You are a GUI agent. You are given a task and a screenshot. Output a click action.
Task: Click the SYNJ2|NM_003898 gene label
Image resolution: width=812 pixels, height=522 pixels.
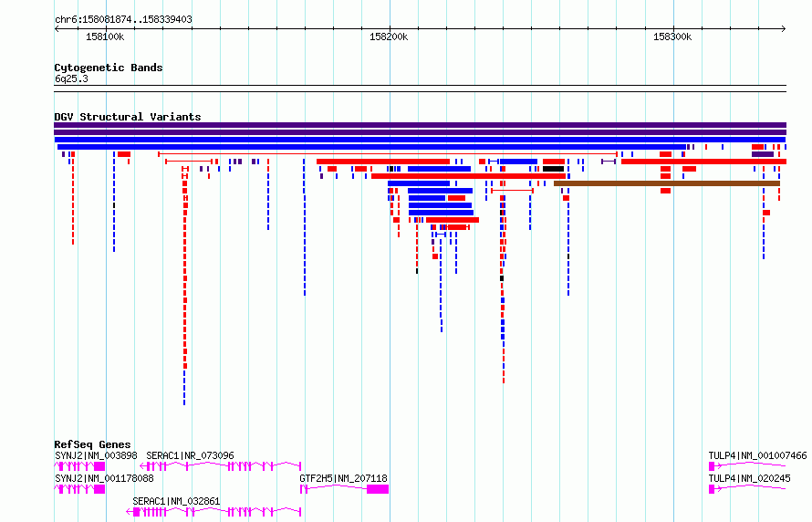point(96,455)
